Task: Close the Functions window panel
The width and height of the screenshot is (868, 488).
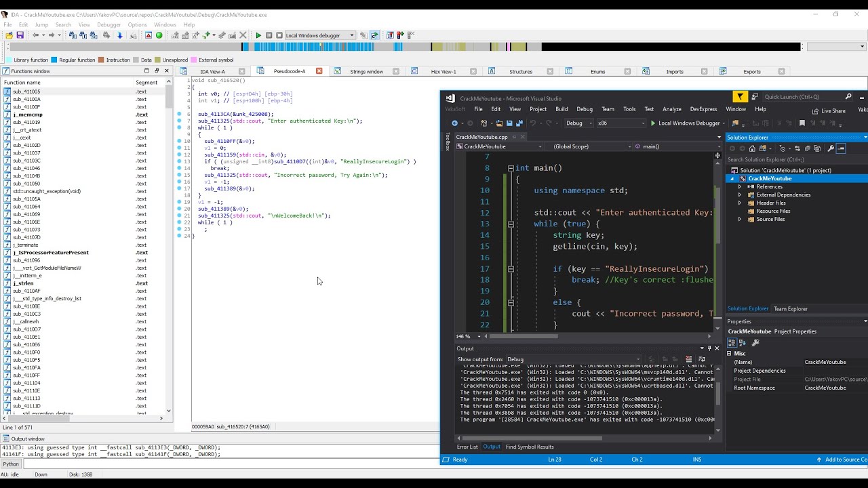Action: pyautogui.click(x=167, y=70)
